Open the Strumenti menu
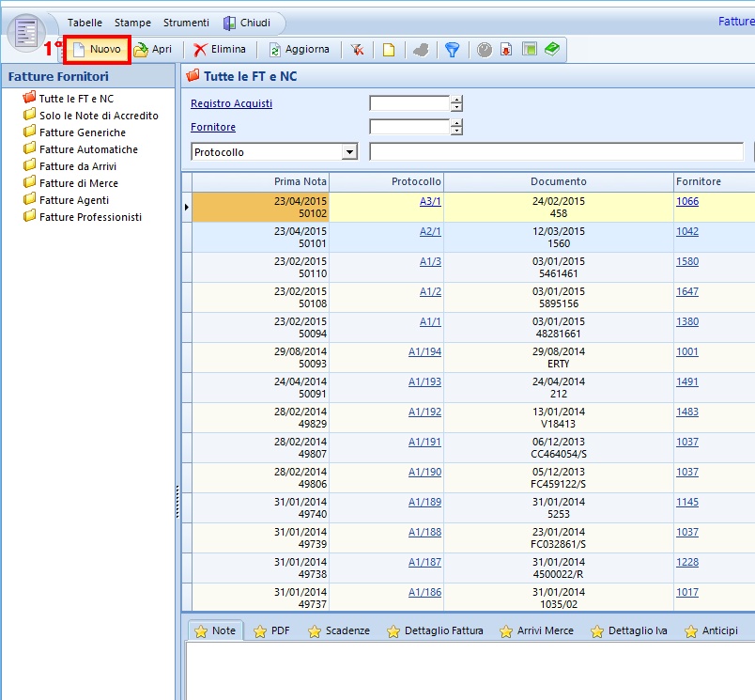The height and width of the screenshot is (700, 755). (x=186, y=23)
